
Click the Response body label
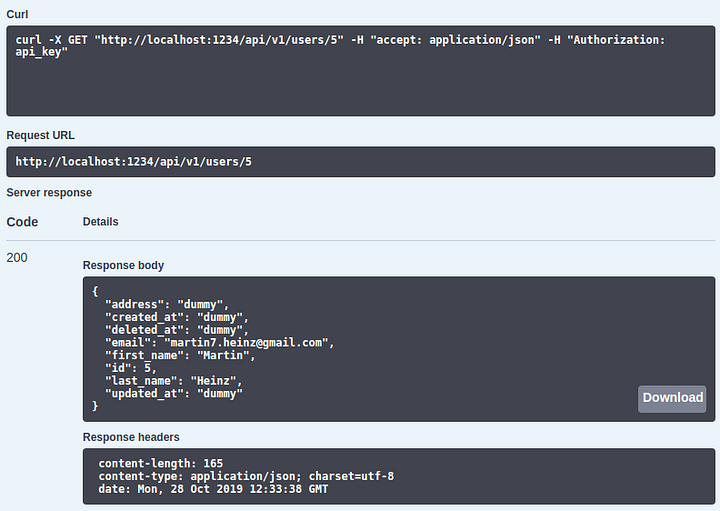[x=123, y=265]
